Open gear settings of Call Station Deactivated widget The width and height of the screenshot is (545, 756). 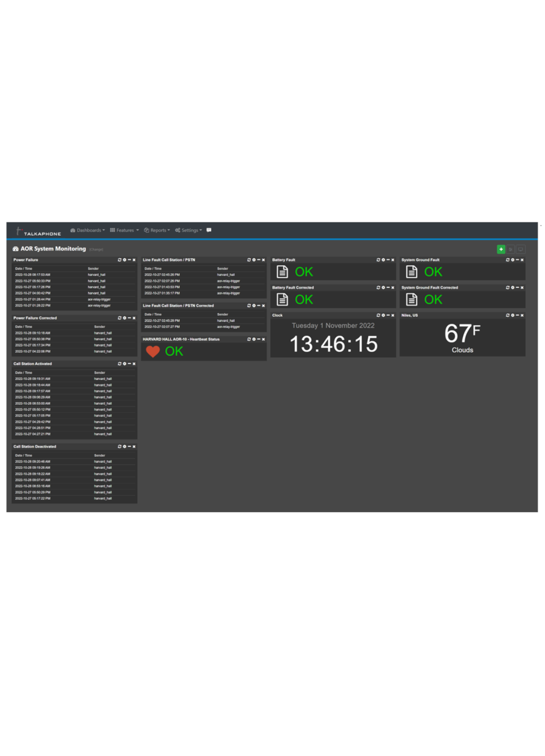(x=124, y=447)
